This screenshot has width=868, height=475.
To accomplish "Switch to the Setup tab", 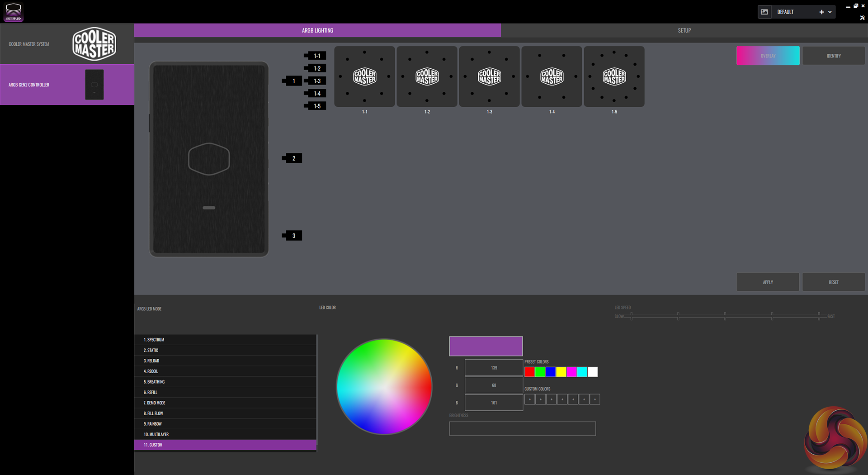I will point(684,30).
